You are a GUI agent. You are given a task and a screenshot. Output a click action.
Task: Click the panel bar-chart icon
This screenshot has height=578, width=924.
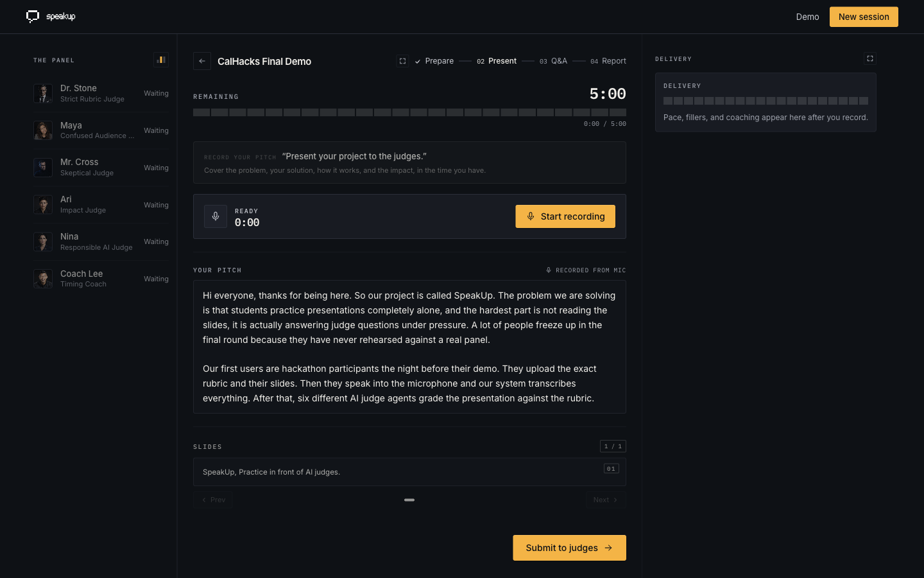[161, 60]
